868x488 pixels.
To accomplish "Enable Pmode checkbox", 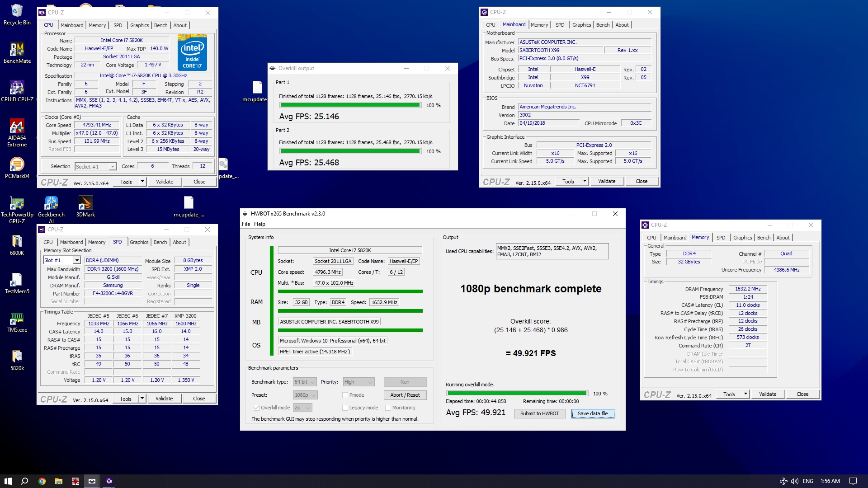I will [345, 395].
